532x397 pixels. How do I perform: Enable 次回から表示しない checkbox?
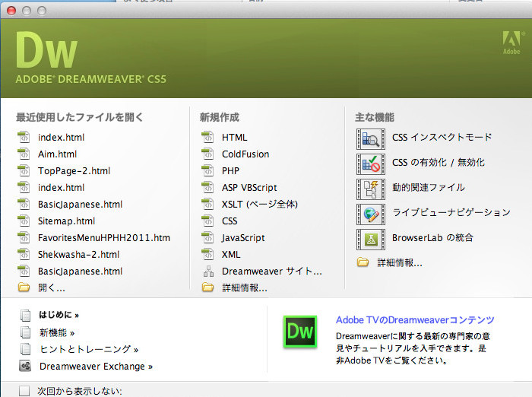tap(24, 391)
